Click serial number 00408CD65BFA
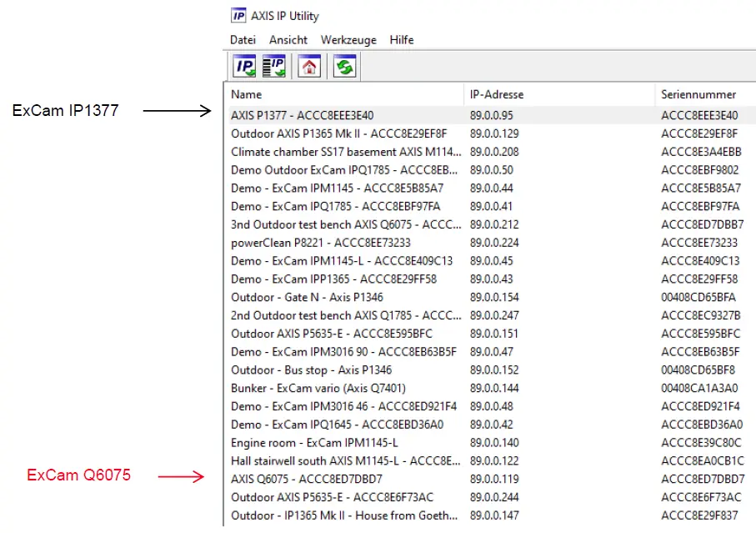The width and height of the screenshot is (756, 533). click(698, 298)
